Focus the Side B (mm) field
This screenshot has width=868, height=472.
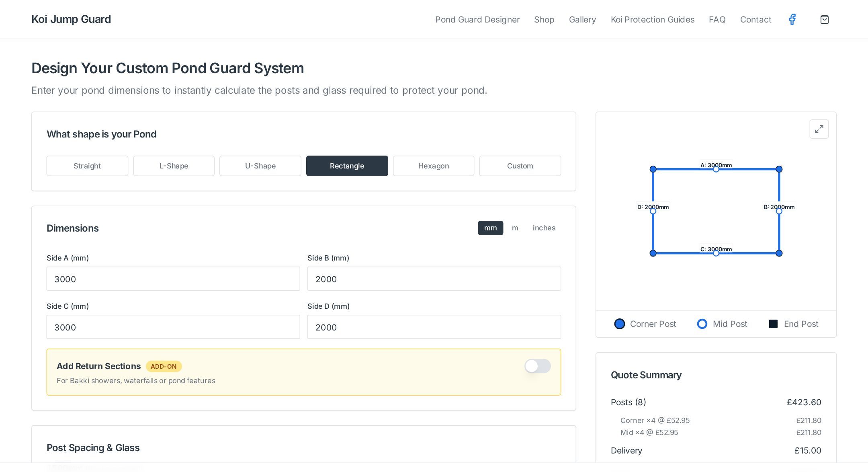[x=434, y=279]
